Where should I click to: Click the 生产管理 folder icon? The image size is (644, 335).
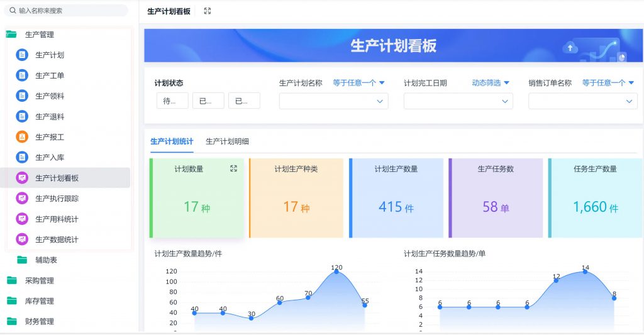[x=11, y=35]
